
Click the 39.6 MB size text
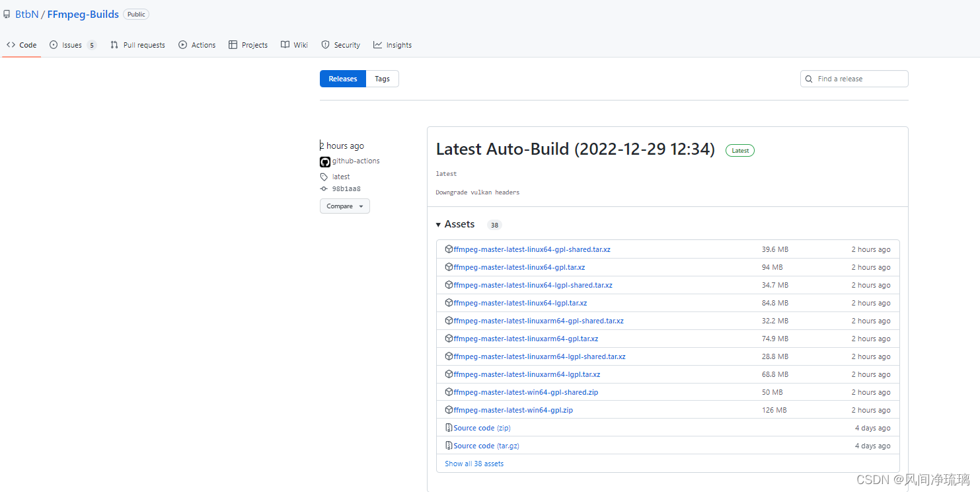(x=774, y=249)
